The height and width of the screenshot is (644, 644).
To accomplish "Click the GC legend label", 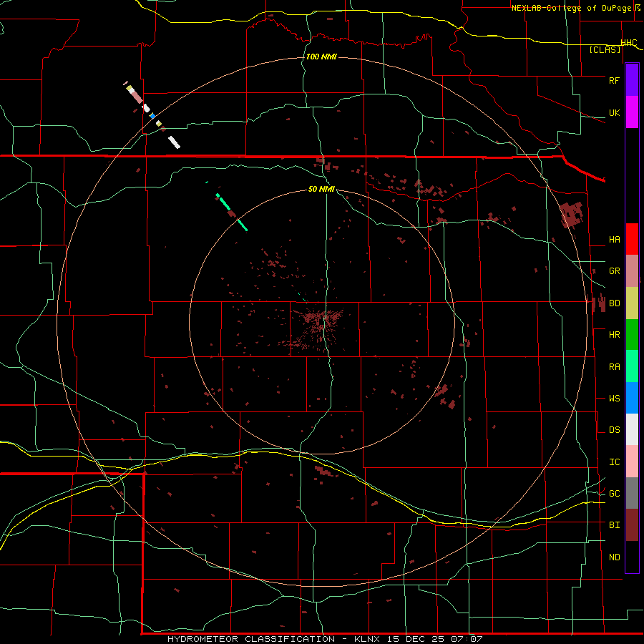I will [614, 493].
